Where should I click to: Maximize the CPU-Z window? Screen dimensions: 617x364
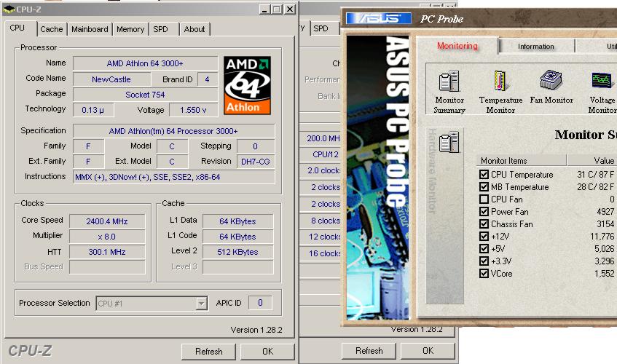click(x=277, y=9)
